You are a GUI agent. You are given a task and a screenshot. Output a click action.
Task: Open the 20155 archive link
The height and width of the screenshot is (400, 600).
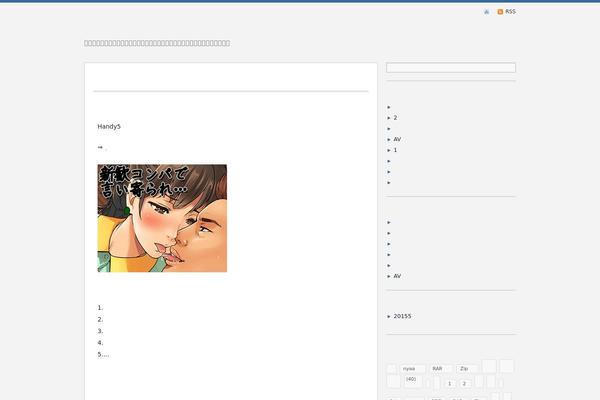click(402, 316)
